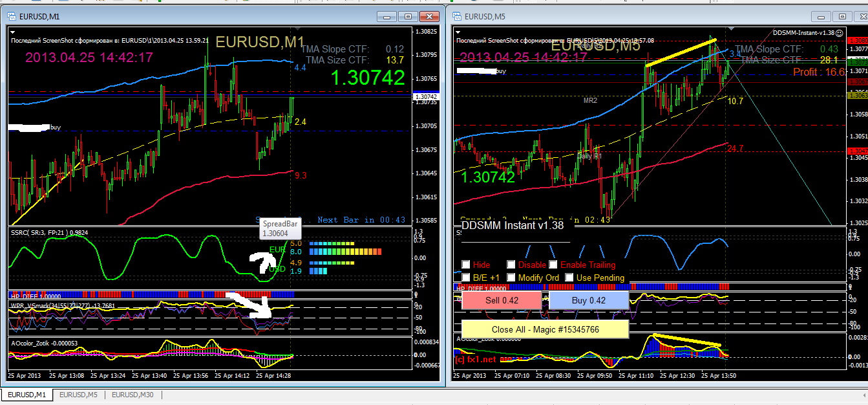Click the small white triangle in the M5 chart corner
The width and height of the screenshot is (868, 405).
click(x=458, y=31)
